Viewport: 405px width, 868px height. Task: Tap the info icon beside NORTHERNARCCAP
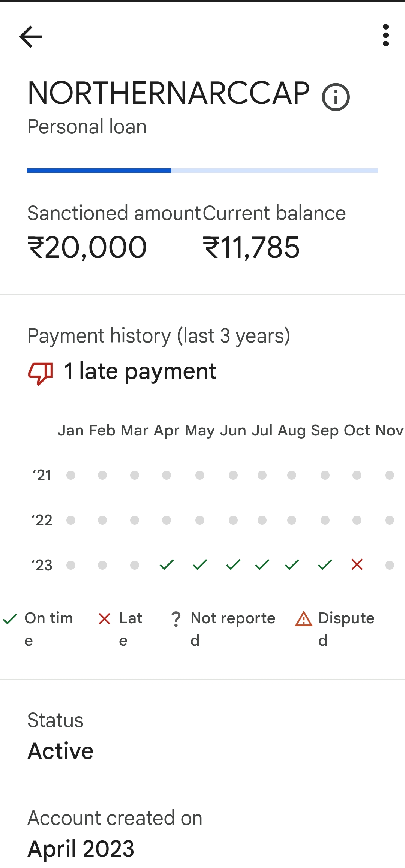(x=336, y=97)
